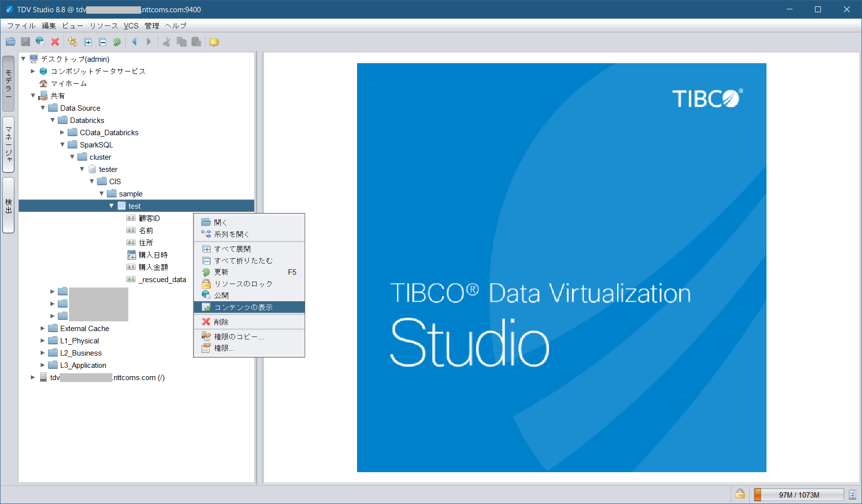The height and width of the screenshot is (504, 862).
Task: Choose 開く in the context menu
Action: 249,222
